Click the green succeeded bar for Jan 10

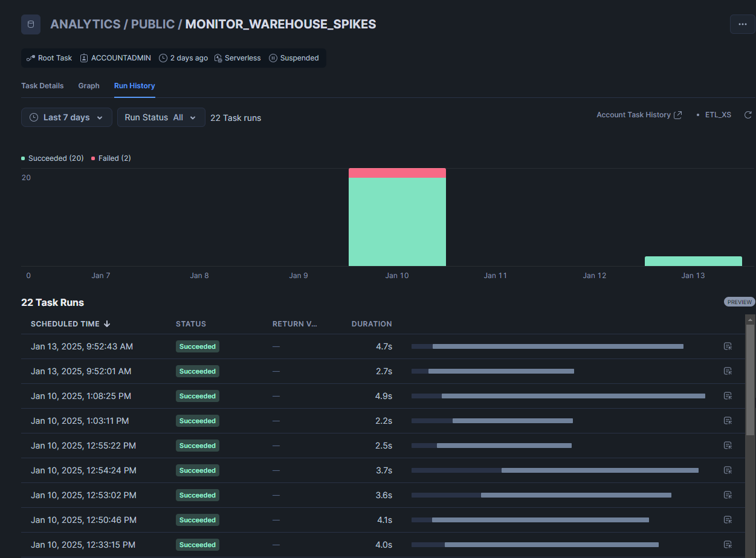click(397, 222)
